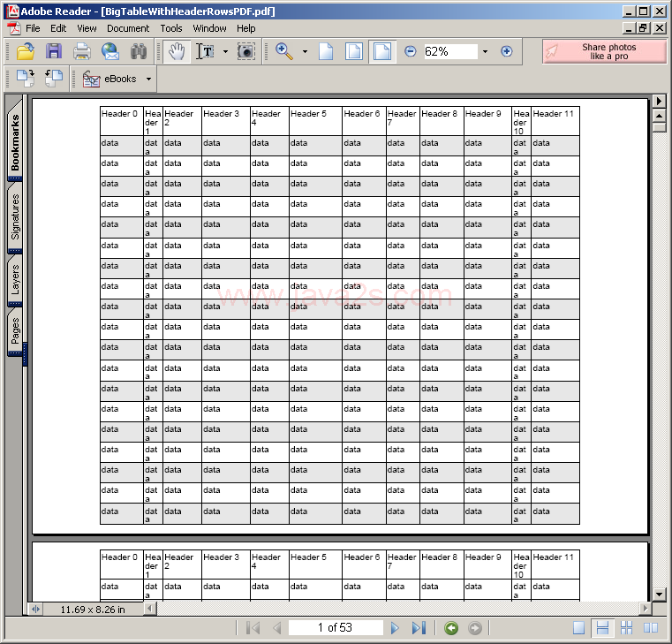Image resolution: width=672 pixels, height=644 pixels.
Task: Click the options arrow above vertical scrollbar
Action: 659,102
